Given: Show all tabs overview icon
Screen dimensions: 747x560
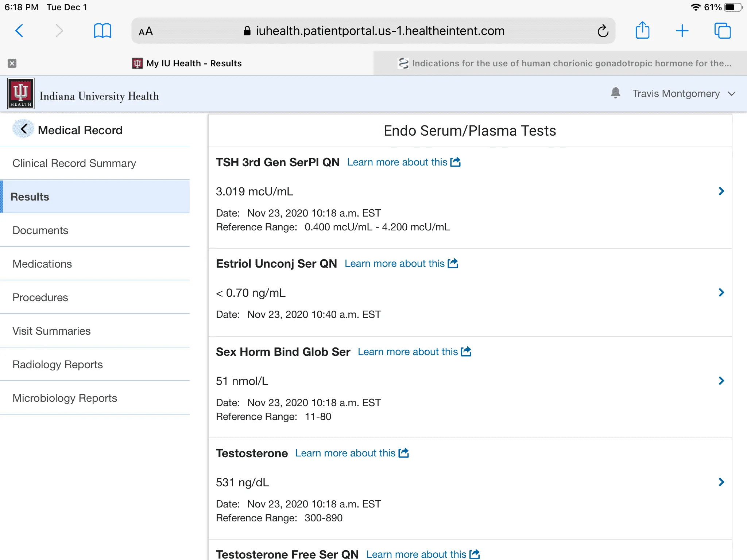Looking at the screenshot, I should point(723,31).
